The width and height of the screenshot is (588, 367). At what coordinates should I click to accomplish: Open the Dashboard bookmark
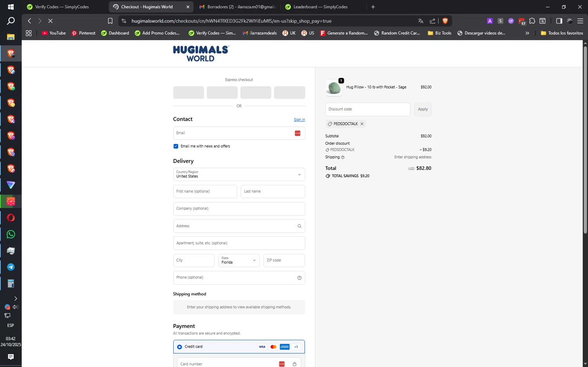click(x=115, y=33)
